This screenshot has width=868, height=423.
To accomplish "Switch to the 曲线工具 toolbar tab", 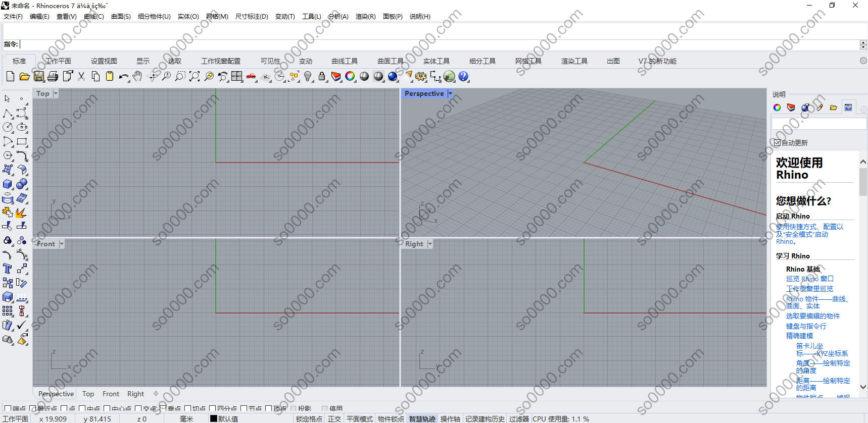I will click(345, 61).
